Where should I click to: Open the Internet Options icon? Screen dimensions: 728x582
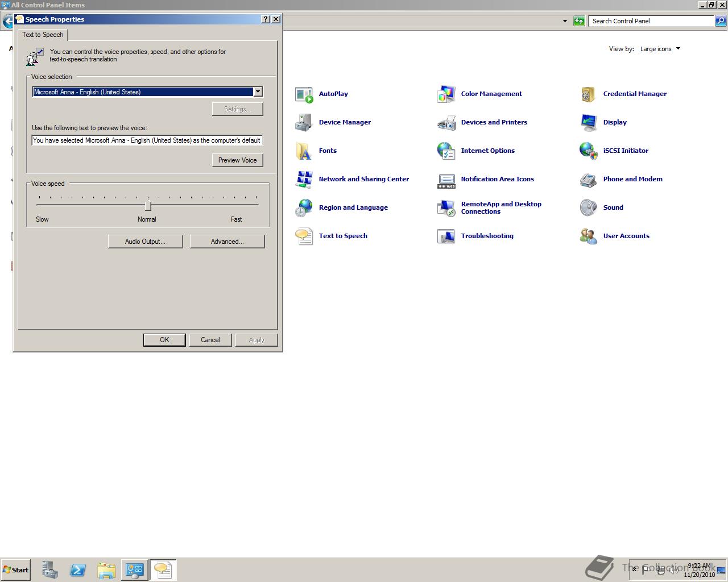pos(446,151)
